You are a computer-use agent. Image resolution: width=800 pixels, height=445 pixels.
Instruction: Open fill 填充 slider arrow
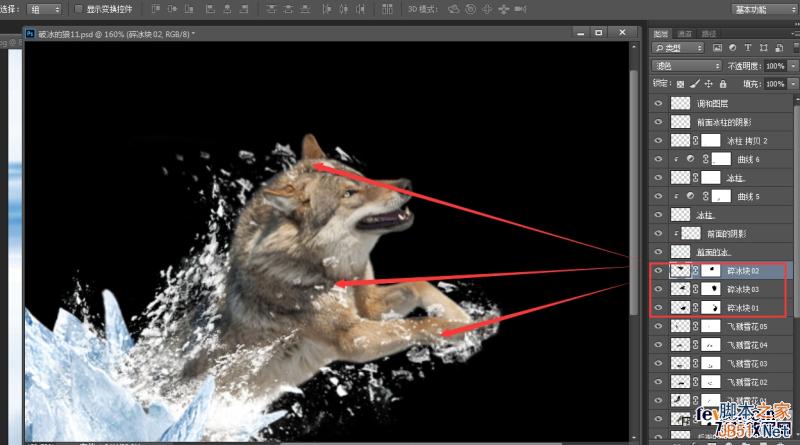[793, 84]
